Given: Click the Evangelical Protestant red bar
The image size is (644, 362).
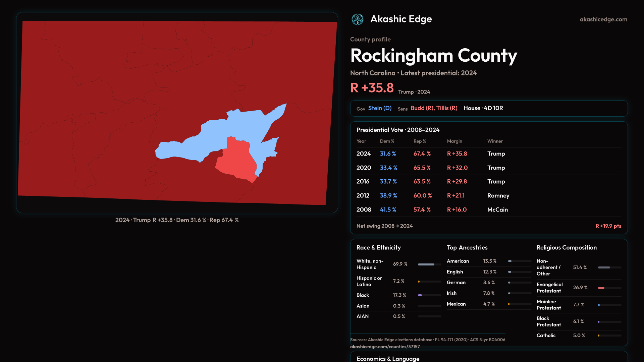Looking at the screenshot, I should point(601,288).
